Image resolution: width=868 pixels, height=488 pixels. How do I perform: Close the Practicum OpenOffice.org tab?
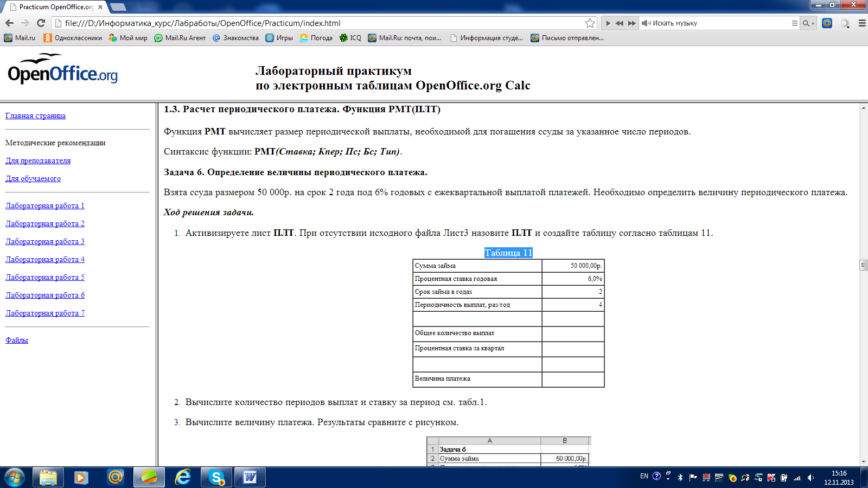100,7
